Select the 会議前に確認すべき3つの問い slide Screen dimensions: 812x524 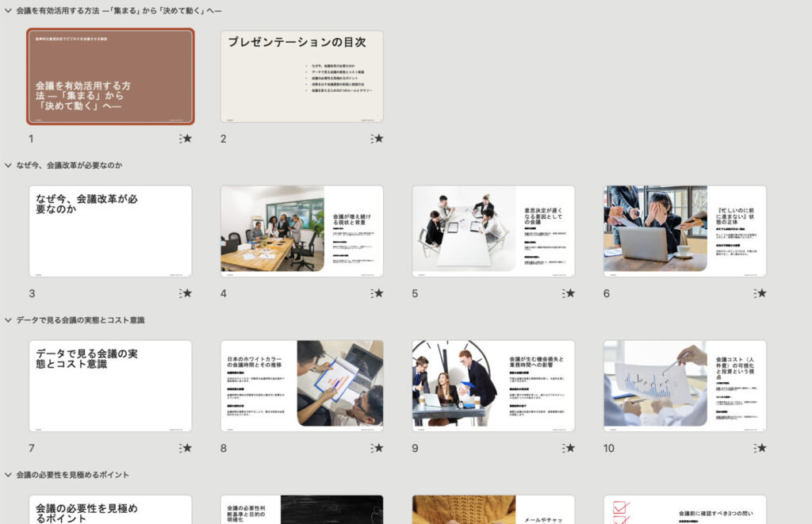[x=685, y=510]
